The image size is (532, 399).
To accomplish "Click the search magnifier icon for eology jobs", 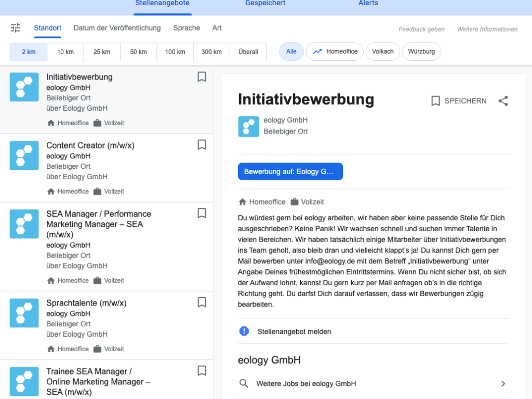I will (x=244, y=383).
